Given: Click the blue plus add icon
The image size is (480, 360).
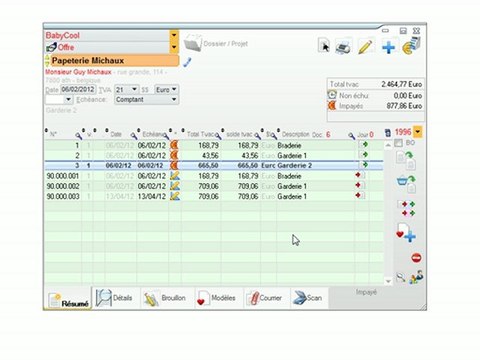Looking at the screenshot, I should tap(388, 47).
